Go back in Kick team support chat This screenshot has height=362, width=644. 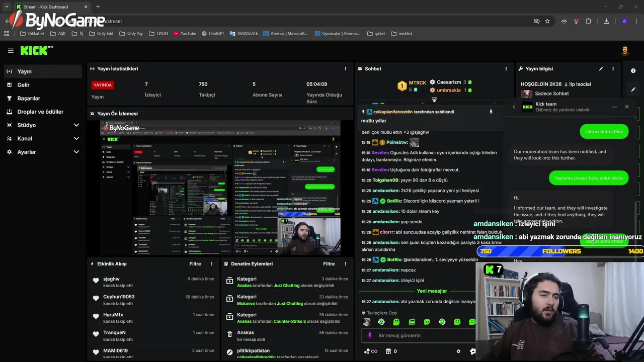tap(514, 107)
